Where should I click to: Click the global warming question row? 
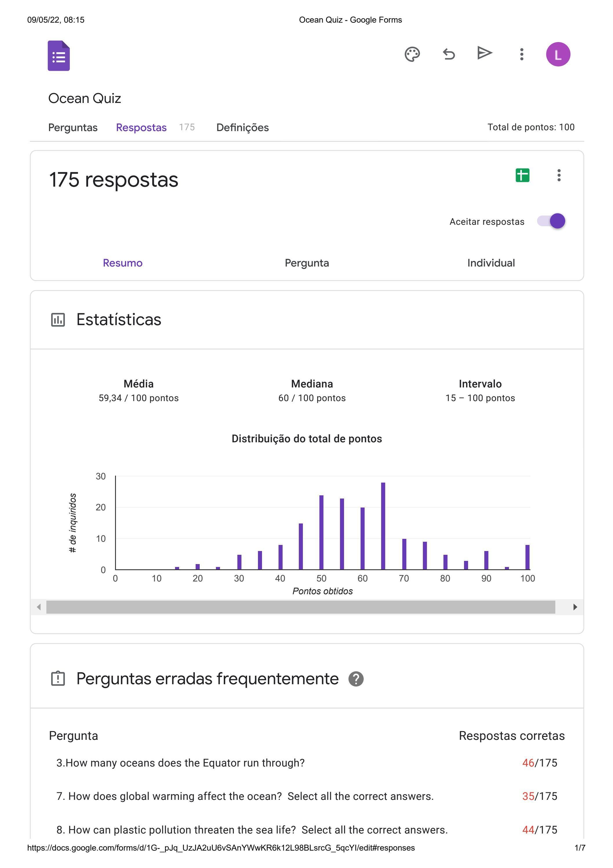pos(245,796)
